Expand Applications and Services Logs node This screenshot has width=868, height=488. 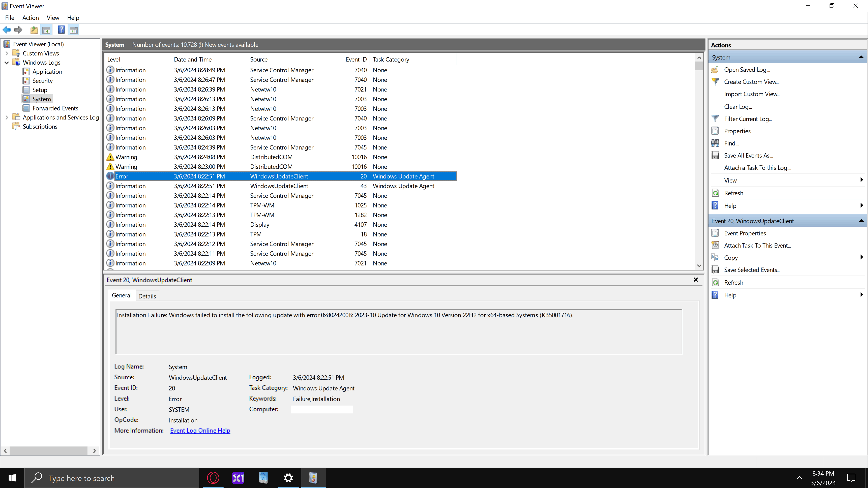coord(6,117)
